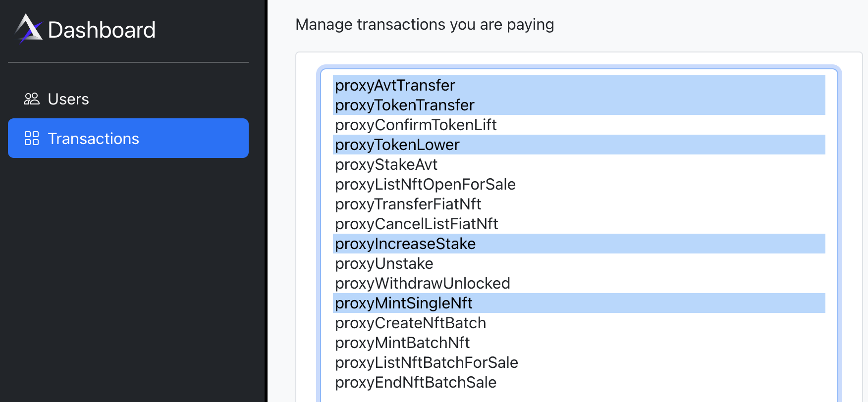Screen dimensions: 868x402
Task: Click the Transactions grid icon
Action: (32, 139)
